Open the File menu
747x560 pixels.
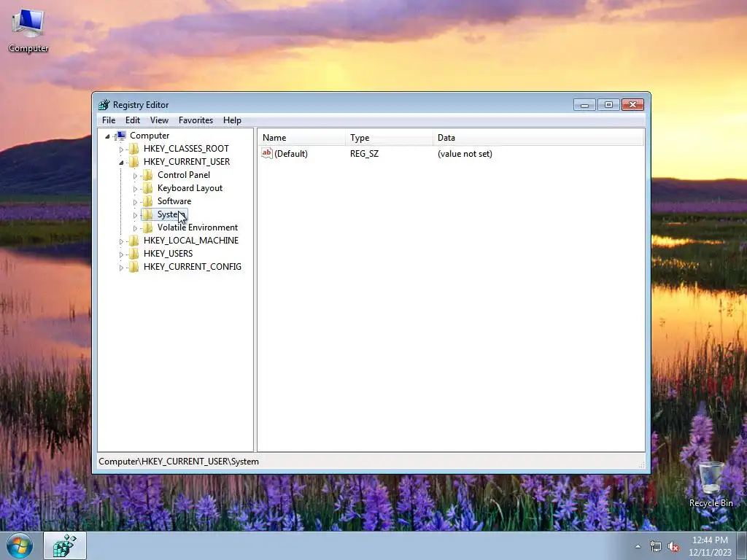pos(109,120)
